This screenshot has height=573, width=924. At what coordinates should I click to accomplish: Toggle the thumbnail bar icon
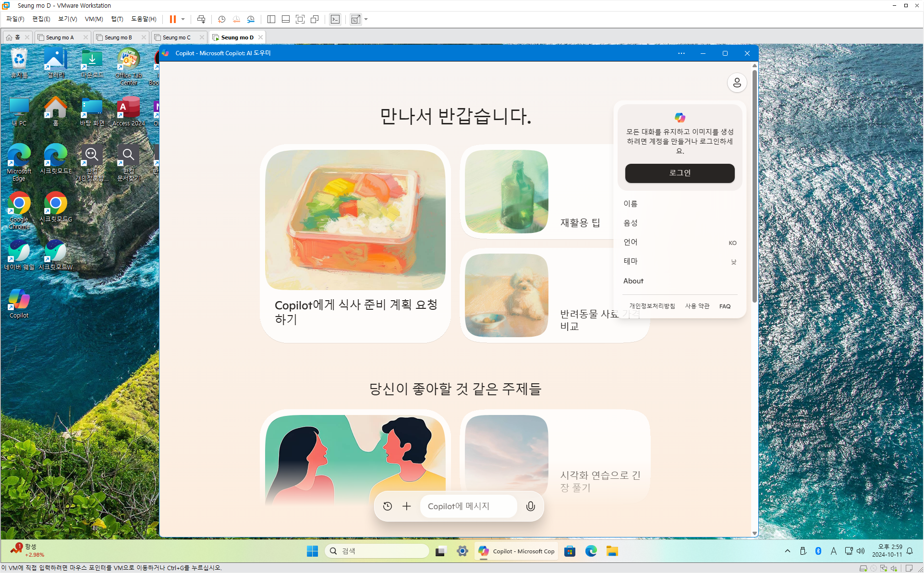285,19
